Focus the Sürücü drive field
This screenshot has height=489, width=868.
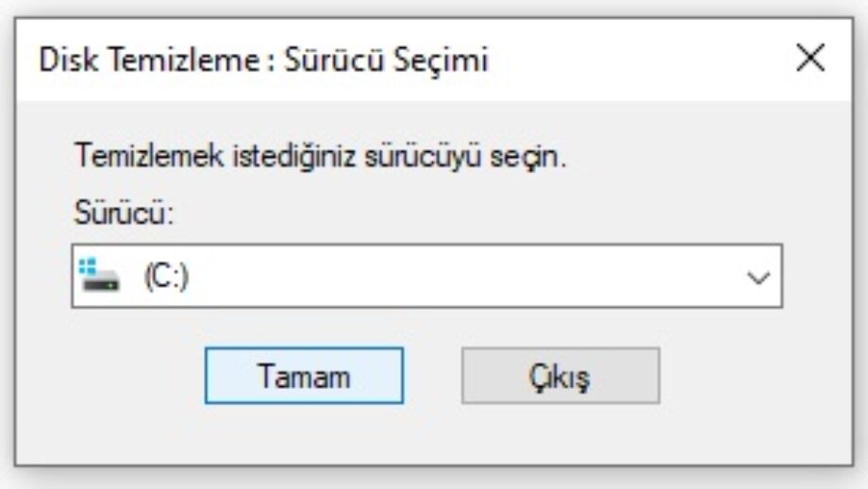point(426,277)
